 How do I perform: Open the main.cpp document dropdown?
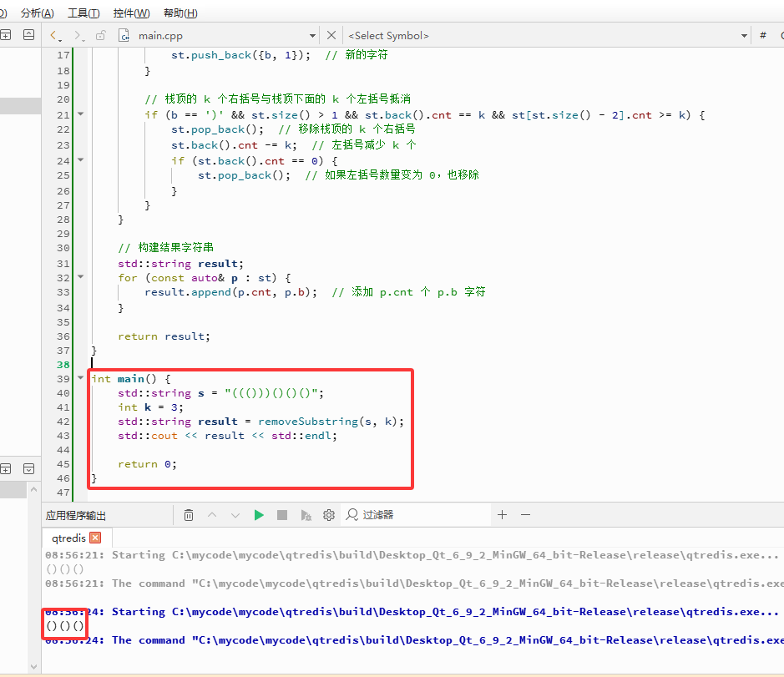click(312, 36)
